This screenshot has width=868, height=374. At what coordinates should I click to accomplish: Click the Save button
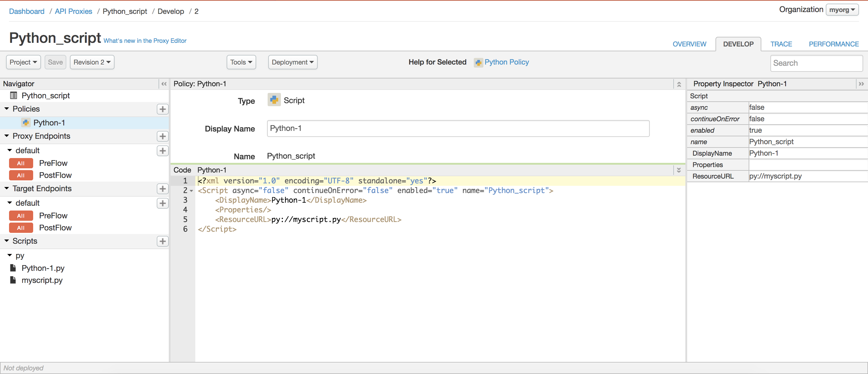55,62
